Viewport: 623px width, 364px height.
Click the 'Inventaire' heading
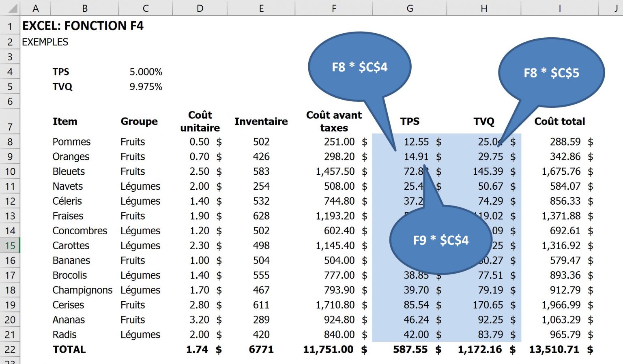click(261, 121)
